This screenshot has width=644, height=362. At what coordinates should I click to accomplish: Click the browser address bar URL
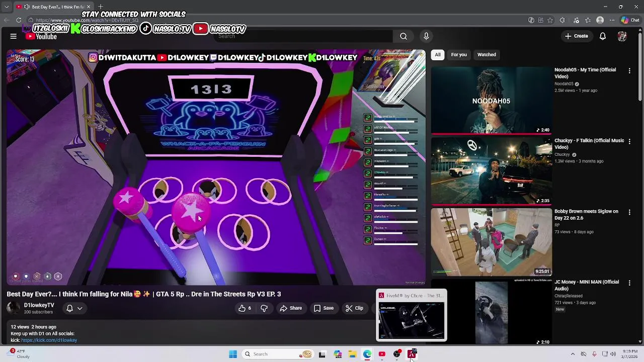87,21
